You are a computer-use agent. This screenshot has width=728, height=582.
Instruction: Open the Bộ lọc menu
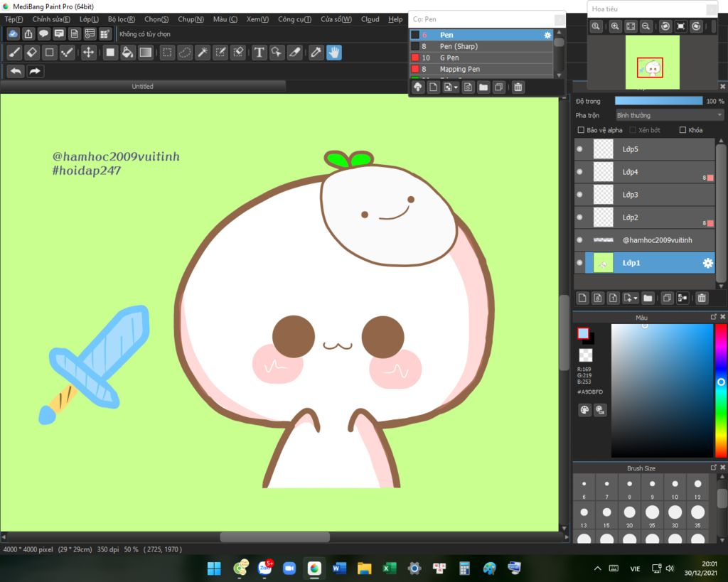coord(121,19)
